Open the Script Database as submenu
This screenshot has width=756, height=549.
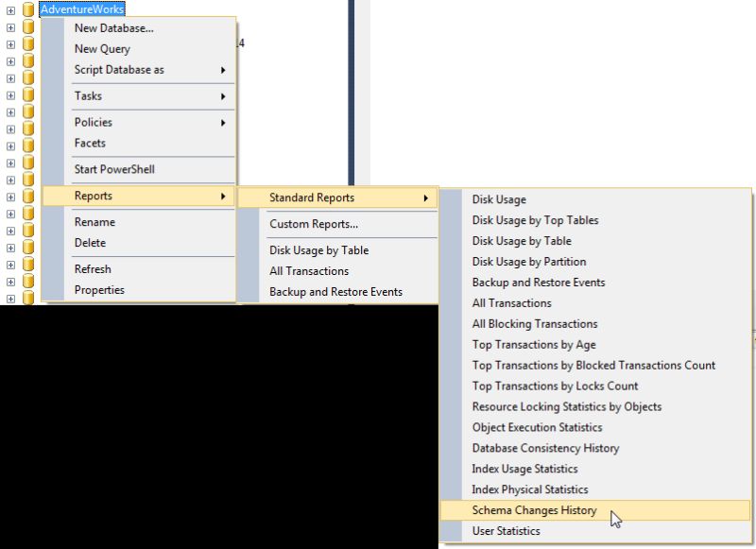click(x=123, y=68)
